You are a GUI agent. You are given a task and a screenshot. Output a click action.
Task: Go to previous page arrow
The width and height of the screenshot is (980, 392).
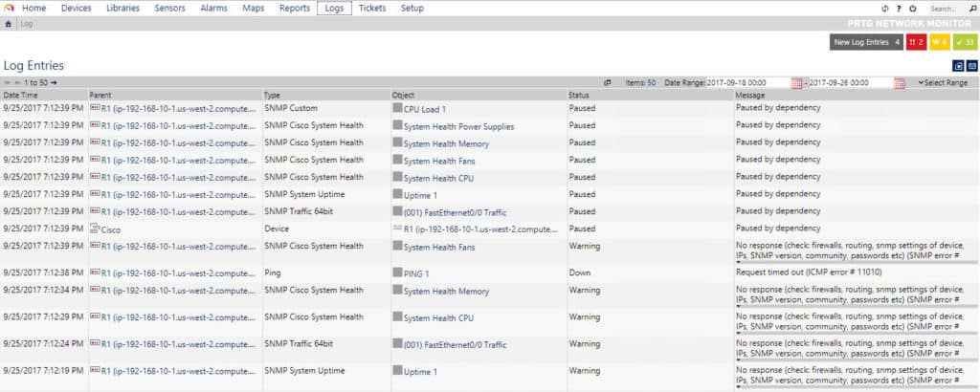tap(18, 82)
